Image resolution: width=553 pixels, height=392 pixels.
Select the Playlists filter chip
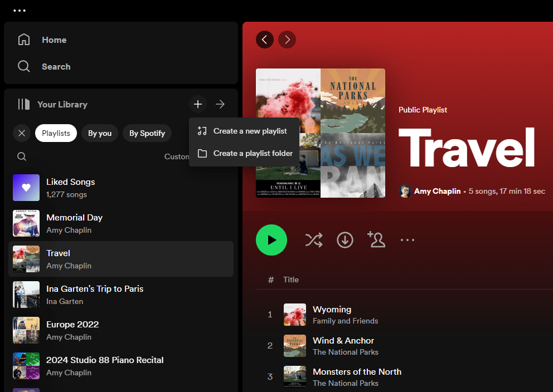click(x=56, y=133)
